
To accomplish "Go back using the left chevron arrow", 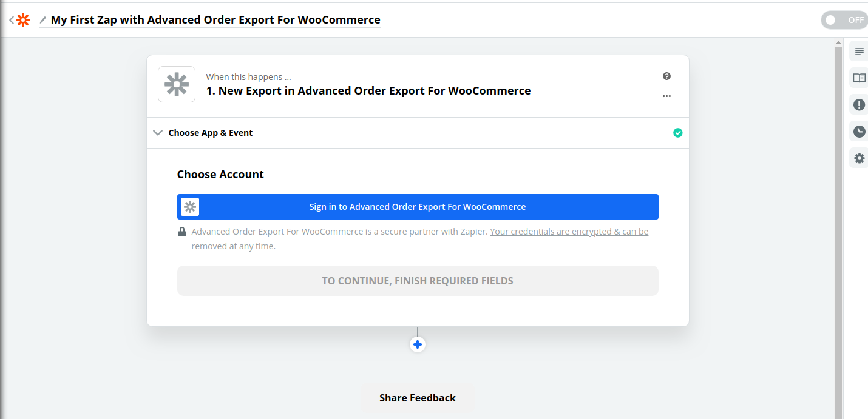I will (x=11, y=20).
